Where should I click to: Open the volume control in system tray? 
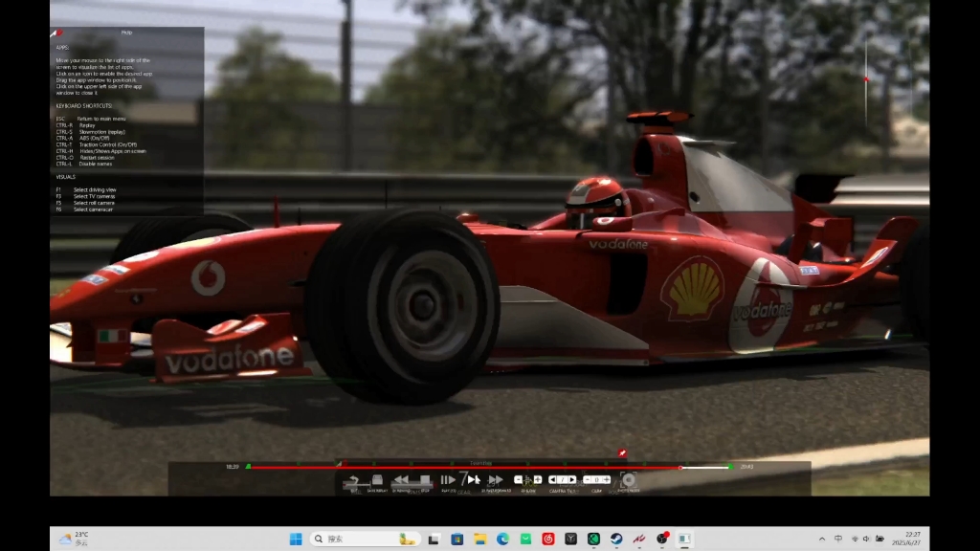pyautogui.click(x=866, y=539)
